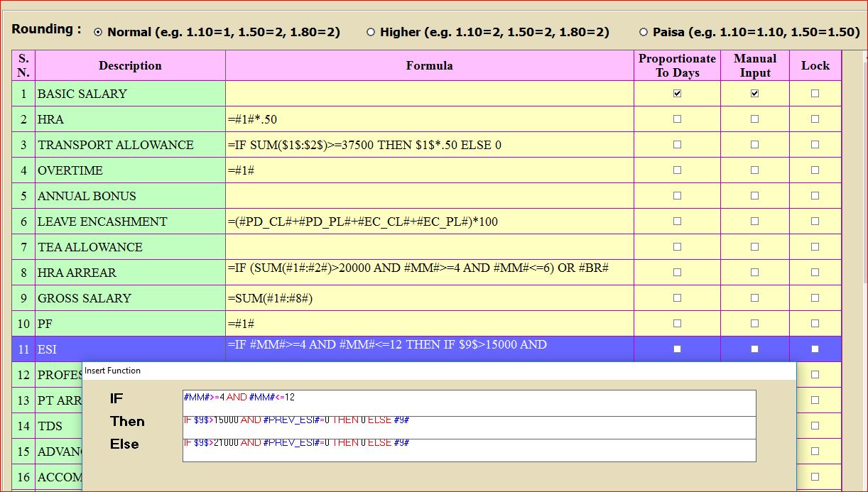Image resolution: width=868 pixels, height=492 pixels.
Task: Uncheck Proportionate To Days for Basic Salary
Action: click(677, 94)
